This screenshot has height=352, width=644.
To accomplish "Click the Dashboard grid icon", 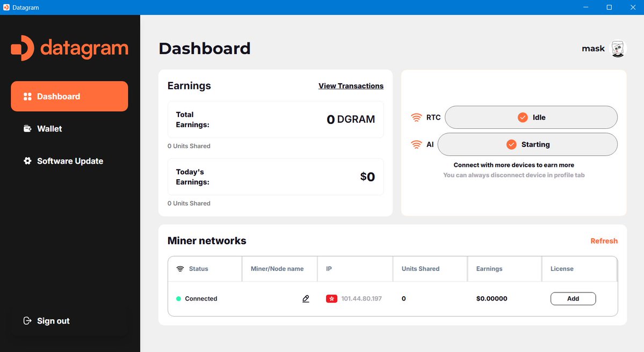I will tap(27, 97).
